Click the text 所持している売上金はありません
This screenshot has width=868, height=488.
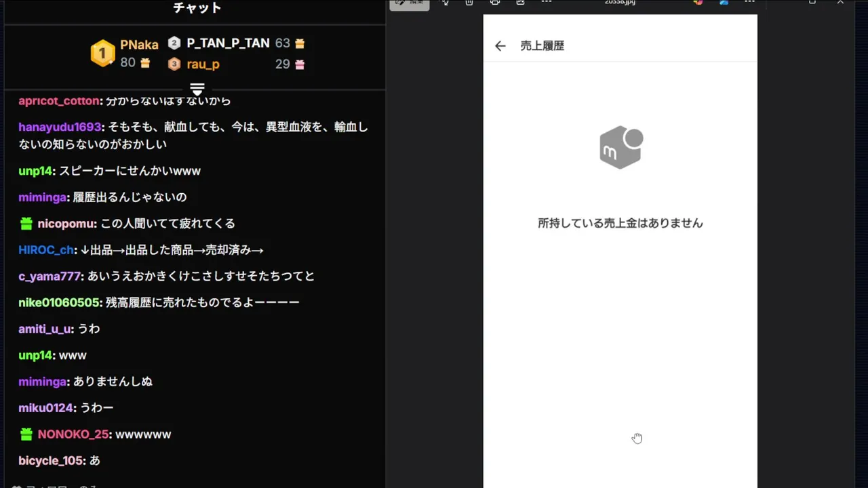tap(620, 223)
